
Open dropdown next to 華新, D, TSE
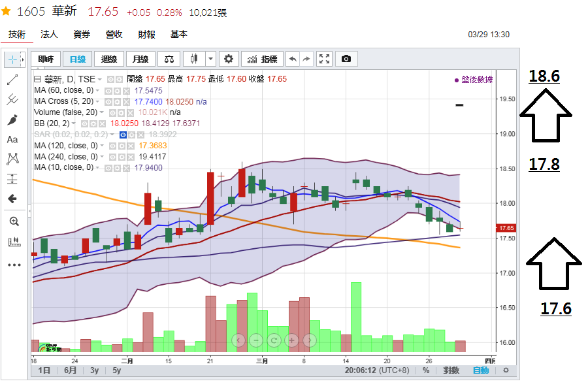[100, 80]
